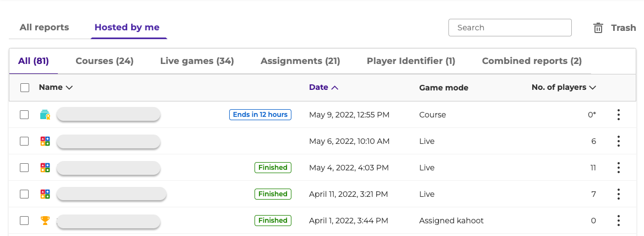Tick the select-all checkbox in header

[25, 88]
